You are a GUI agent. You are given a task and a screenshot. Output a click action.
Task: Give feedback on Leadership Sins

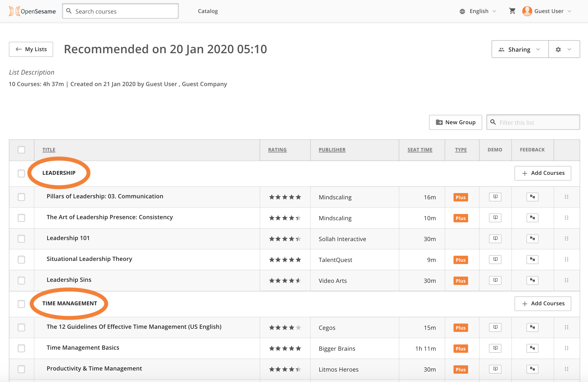(x=532, y=280)
